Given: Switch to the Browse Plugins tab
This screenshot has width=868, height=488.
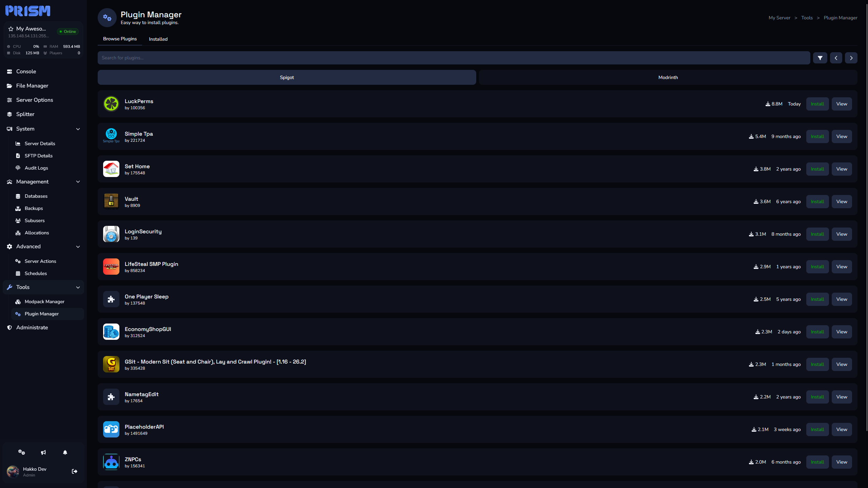Looking at the screenshot, I should pyautogui.click(x=120, y=39).
